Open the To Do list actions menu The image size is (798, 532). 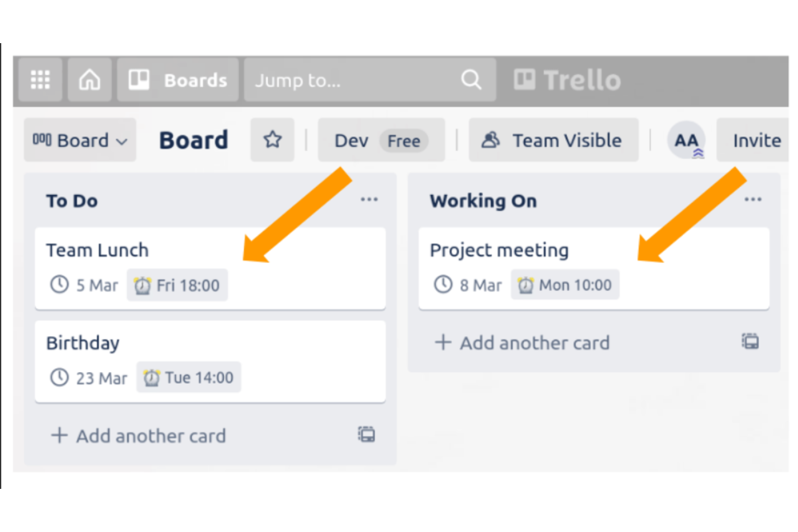pos(369,199)
